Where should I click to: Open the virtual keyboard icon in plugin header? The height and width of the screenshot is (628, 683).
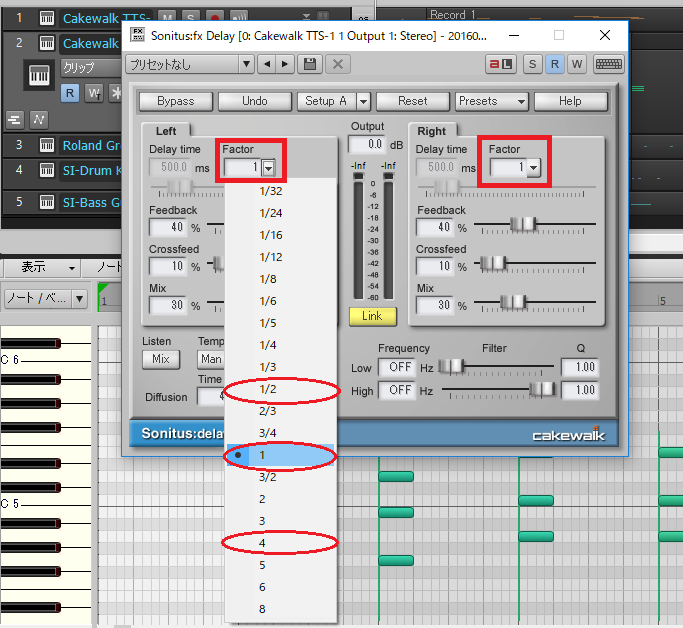[x=609, y=64]
